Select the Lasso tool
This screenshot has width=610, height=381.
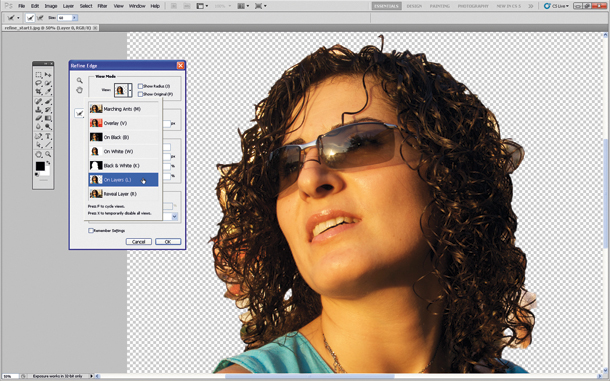click(x=39, y=83)
